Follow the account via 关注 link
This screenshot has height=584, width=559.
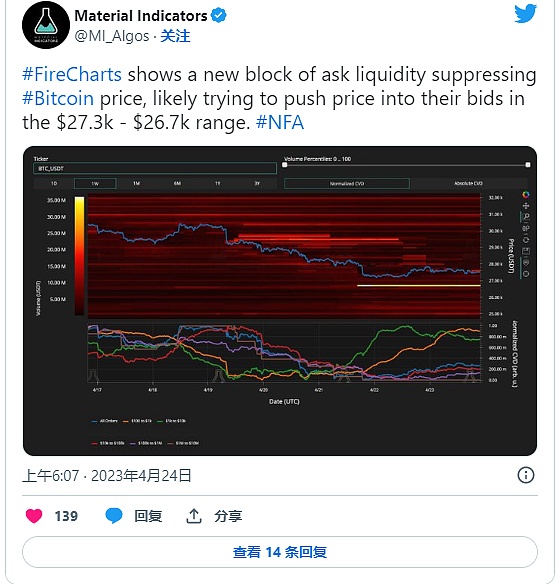(175, 36)
